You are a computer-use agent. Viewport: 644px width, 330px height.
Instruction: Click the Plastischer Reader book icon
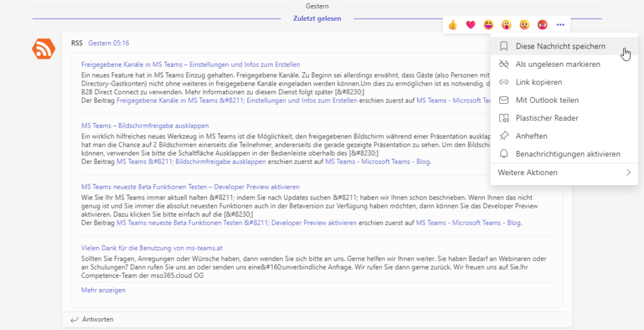coord(504,118)
